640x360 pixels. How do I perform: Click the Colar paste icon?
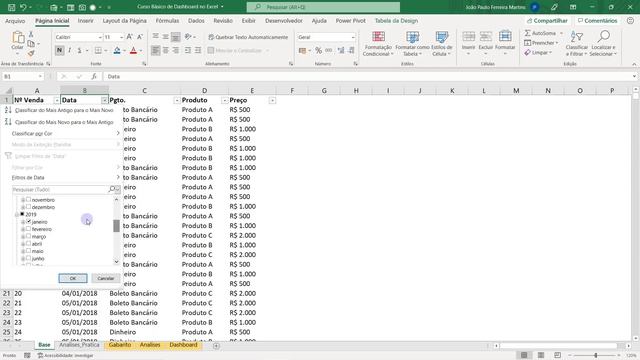click(x=18, y=38)
